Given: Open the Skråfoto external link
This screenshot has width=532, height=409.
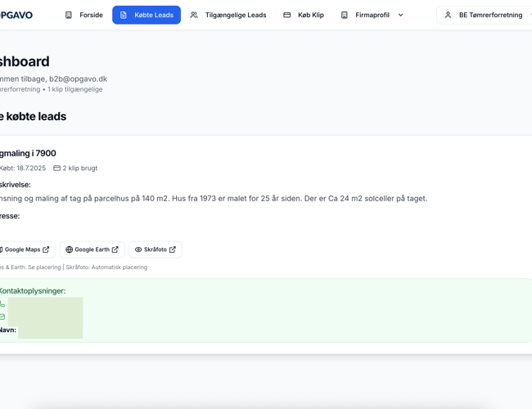Looking at the screenshot, I should coord(156,249).
